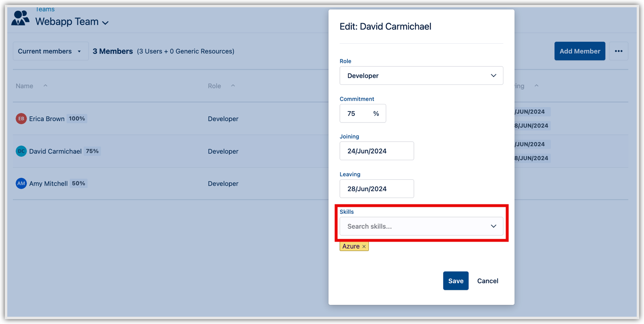Click the Leaving date field
Viewport: 644px width, 324px height.
point(376,189)
